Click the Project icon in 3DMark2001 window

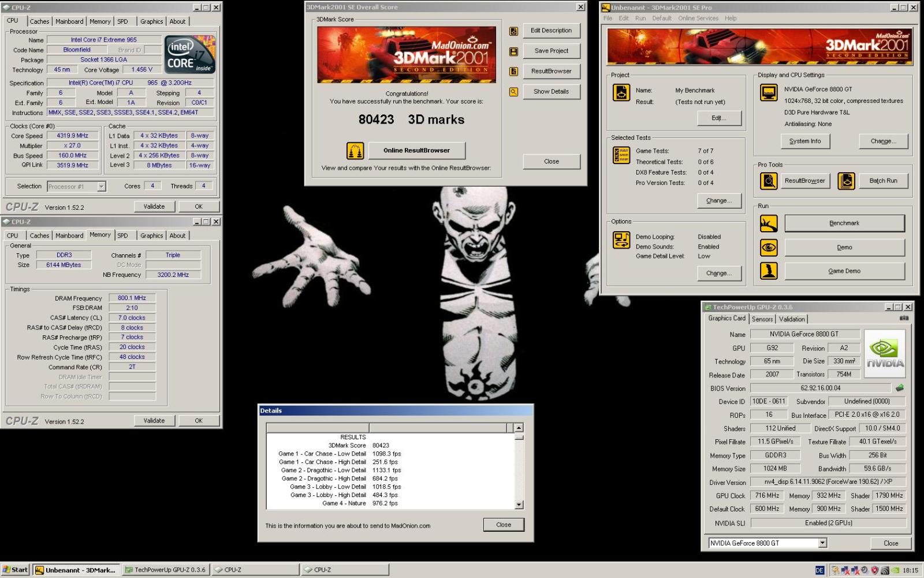click(x=621, y=92)
